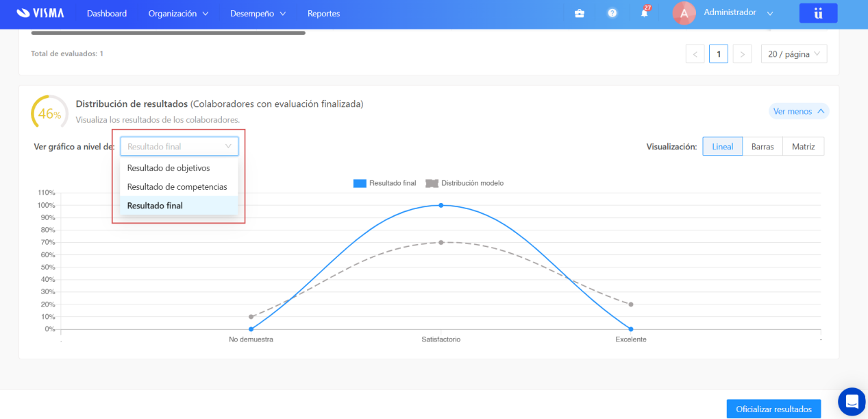The image size is (868, 419).
Task: Open the Organización menu
Action: [178, 14]
